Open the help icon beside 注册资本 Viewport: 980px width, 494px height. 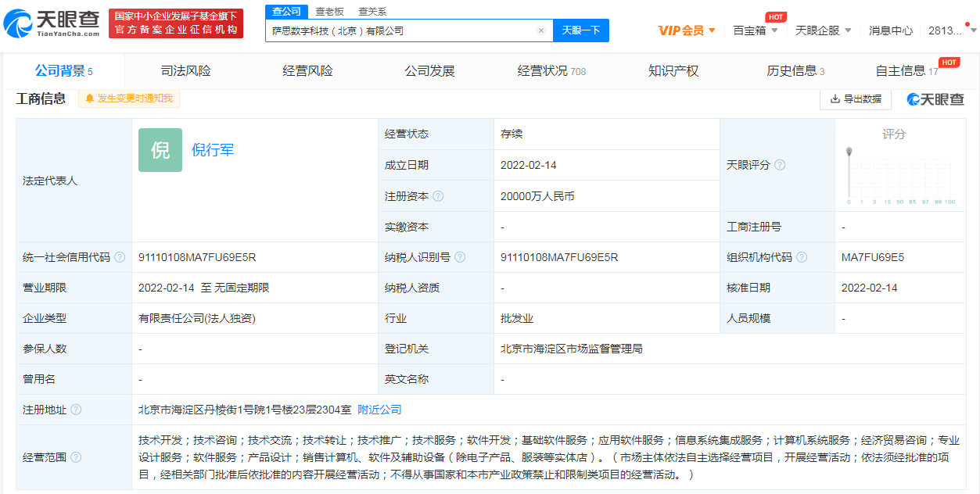tap(438, 196)
